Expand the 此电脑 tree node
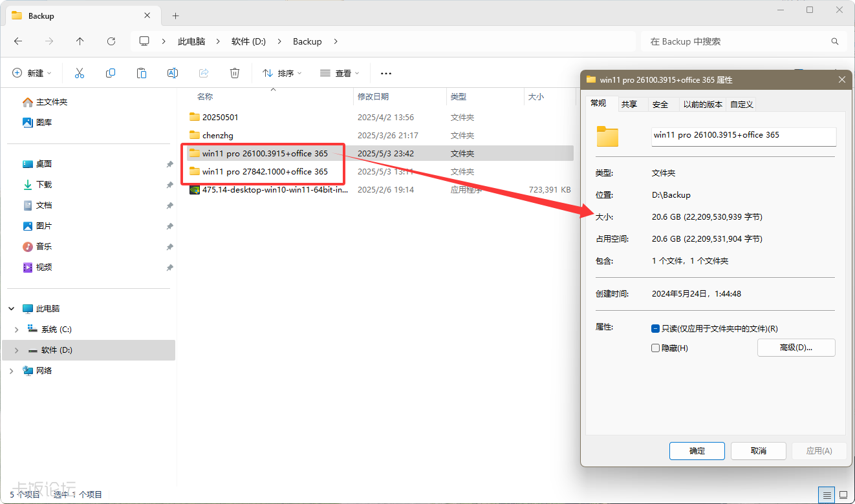 pyautogui.click(x=12, y=309)
